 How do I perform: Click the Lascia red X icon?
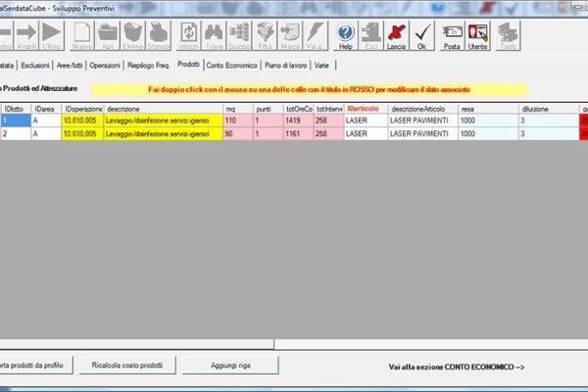[397, 36]
